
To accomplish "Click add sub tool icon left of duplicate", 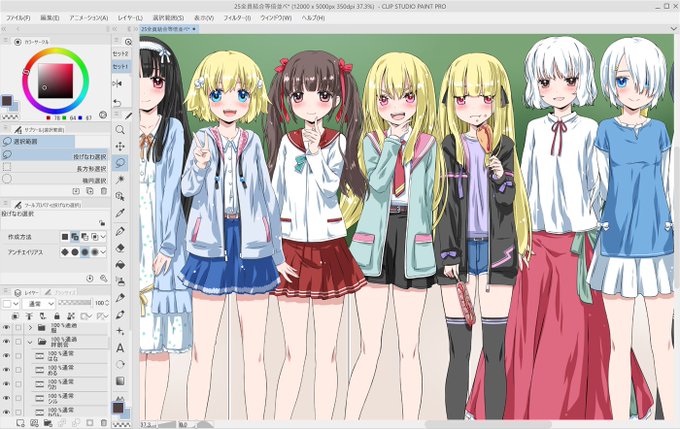I will [x=76, y=191].
